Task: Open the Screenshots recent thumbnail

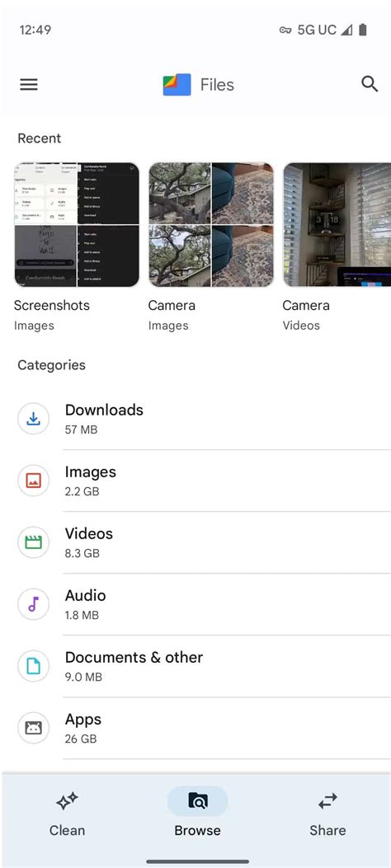Action: click(77, 225)
